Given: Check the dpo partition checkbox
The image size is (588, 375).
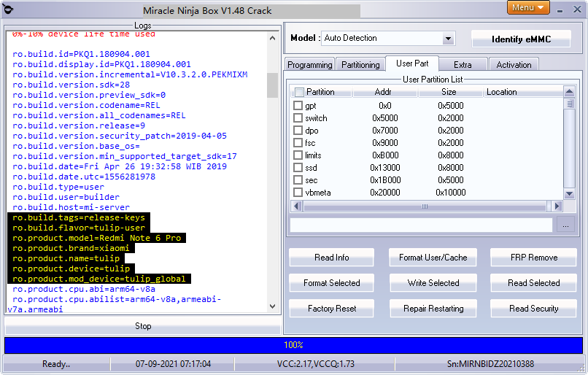Looking at the screenshot, I should pos(298,130).
